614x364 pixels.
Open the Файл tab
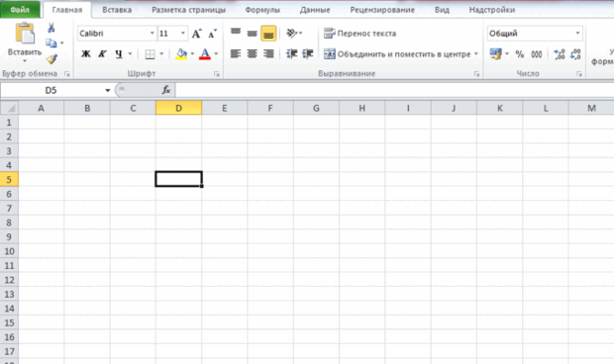(x=20, y=10)
